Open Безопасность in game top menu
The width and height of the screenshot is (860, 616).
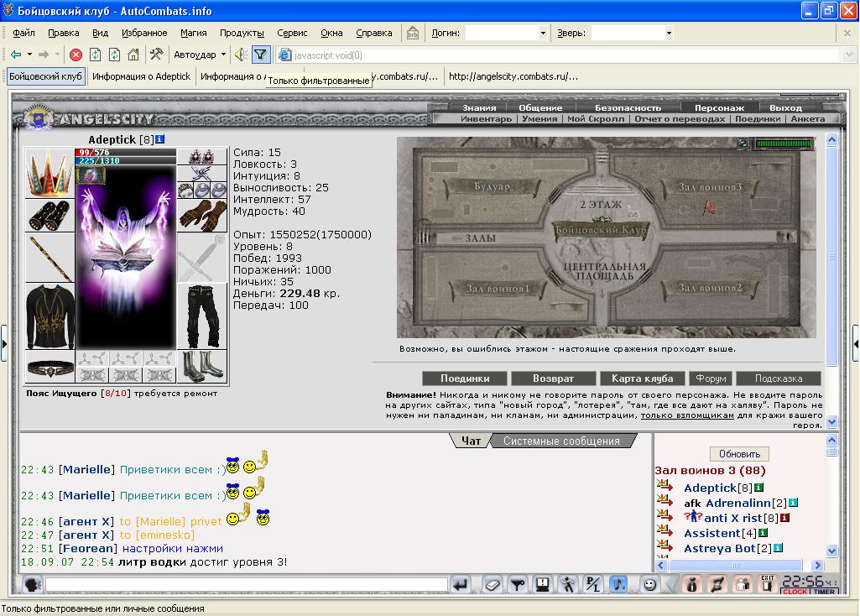(628, 107)
